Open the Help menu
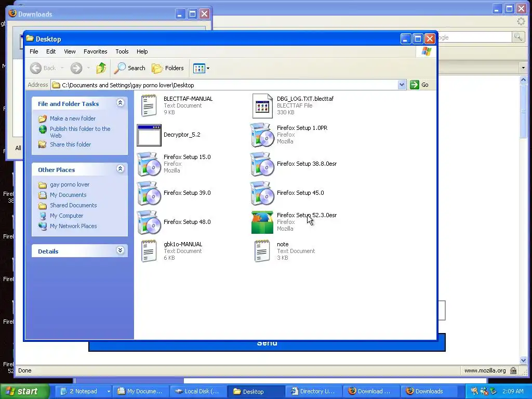Image resolution: width=532 pixels, height=399 pixels. pyautogui.click(x=142, y=51)
